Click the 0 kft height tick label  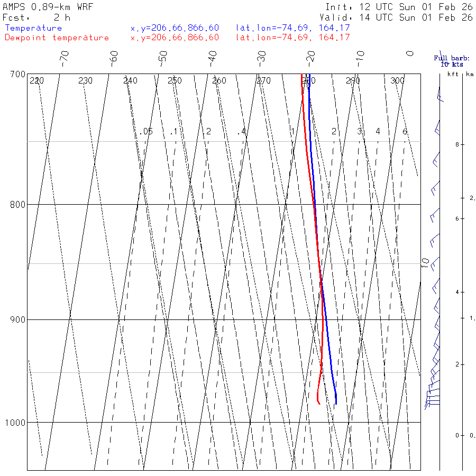457,436
